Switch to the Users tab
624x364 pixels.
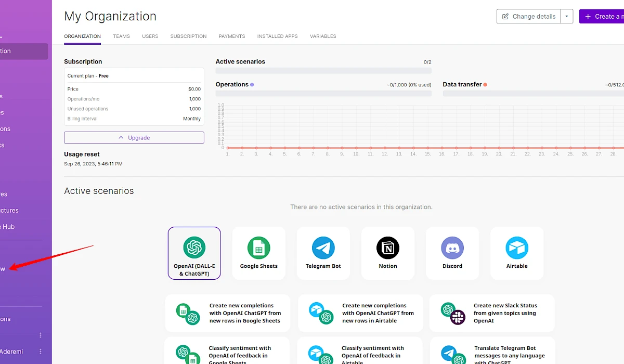tap(150, 36)
